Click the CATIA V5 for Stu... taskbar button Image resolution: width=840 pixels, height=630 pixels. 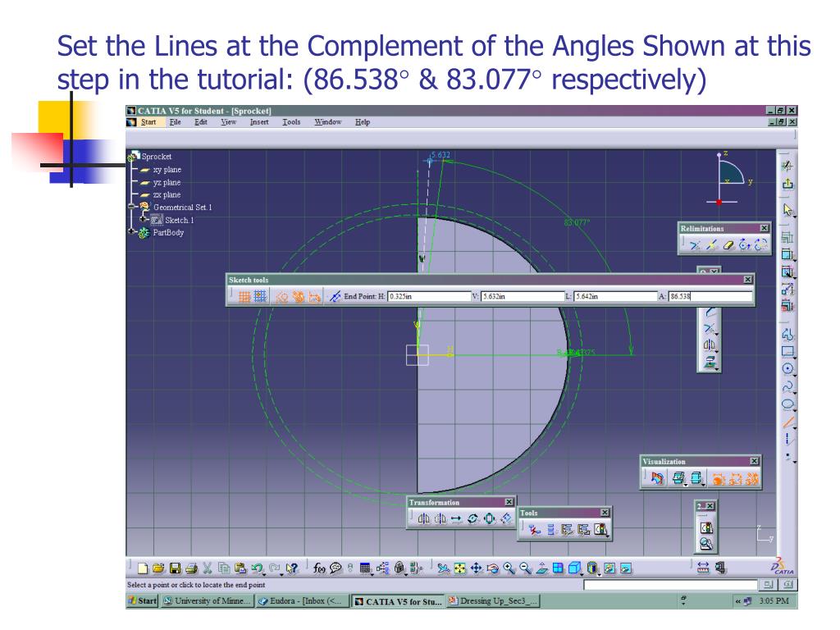398,601
